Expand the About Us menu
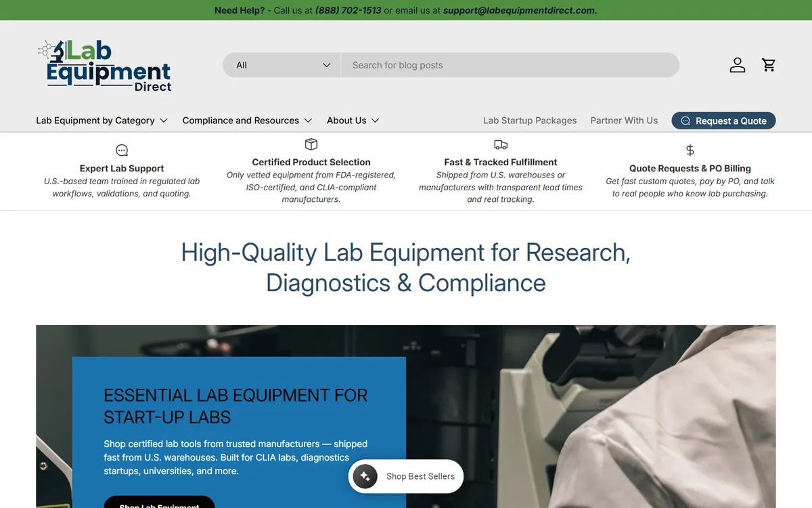Viewport: 812px width, 508px height. (353, 121)
